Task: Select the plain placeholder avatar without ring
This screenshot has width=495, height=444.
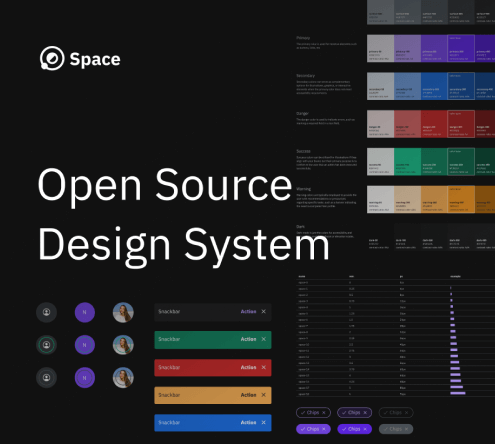Action: coord(46,312)
